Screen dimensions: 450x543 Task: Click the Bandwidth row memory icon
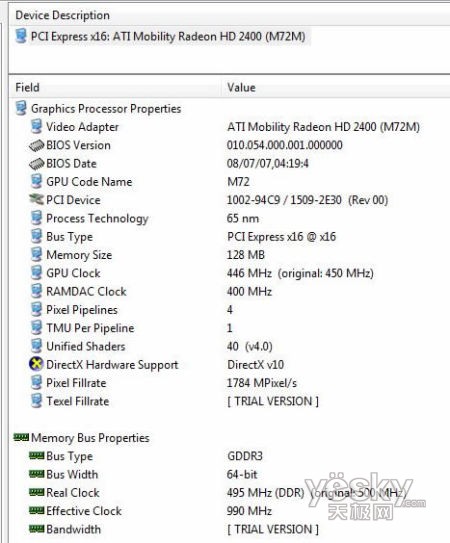pyautogui.click(x=36, y=529)
